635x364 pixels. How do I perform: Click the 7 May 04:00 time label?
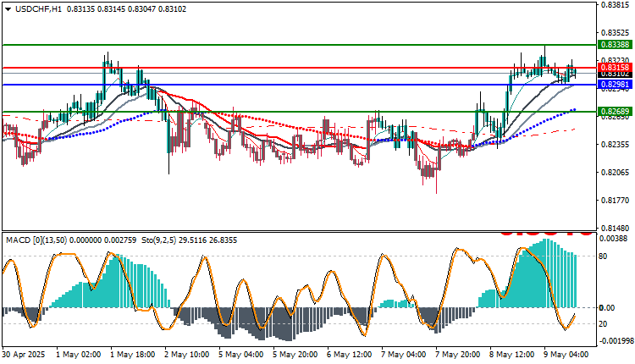tap(404, 355)
